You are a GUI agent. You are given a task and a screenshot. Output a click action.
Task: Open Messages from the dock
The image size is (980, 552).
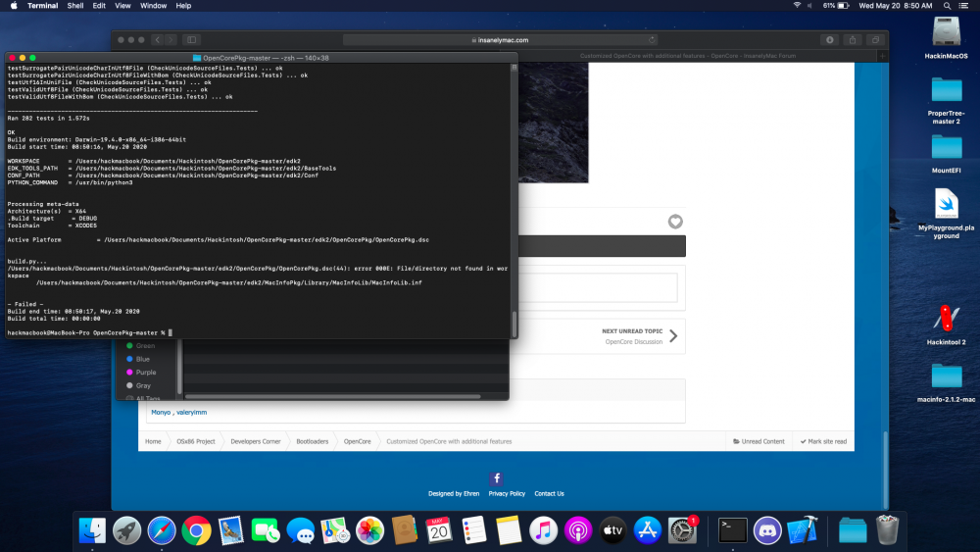click(301, 530)
